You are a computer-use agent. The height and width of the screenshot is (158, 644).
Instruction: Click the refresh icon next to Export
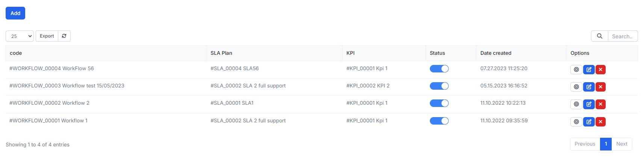(64, 36)
